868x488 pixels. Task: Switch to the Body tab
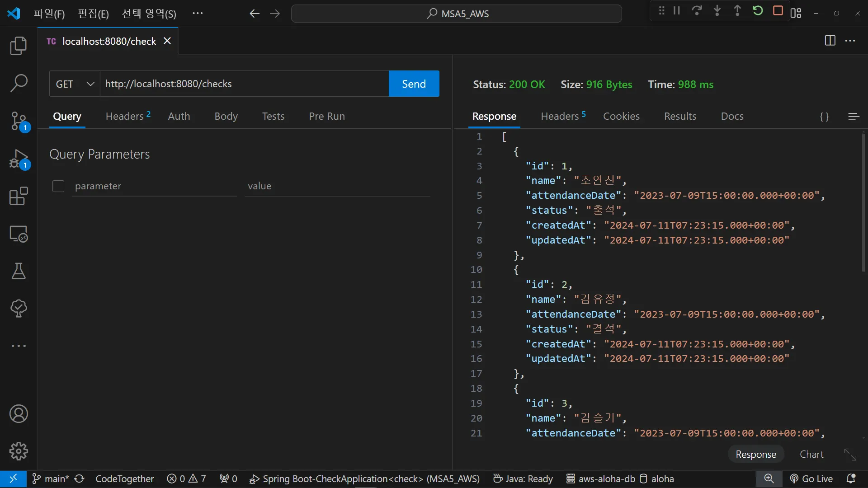point(226,117)
